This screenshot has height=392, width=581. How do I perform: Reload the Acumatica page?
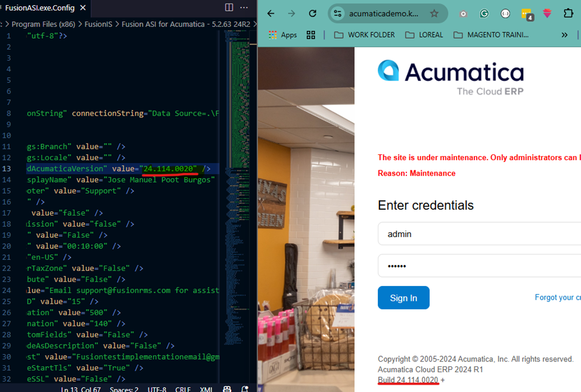[x=313, y=14]
